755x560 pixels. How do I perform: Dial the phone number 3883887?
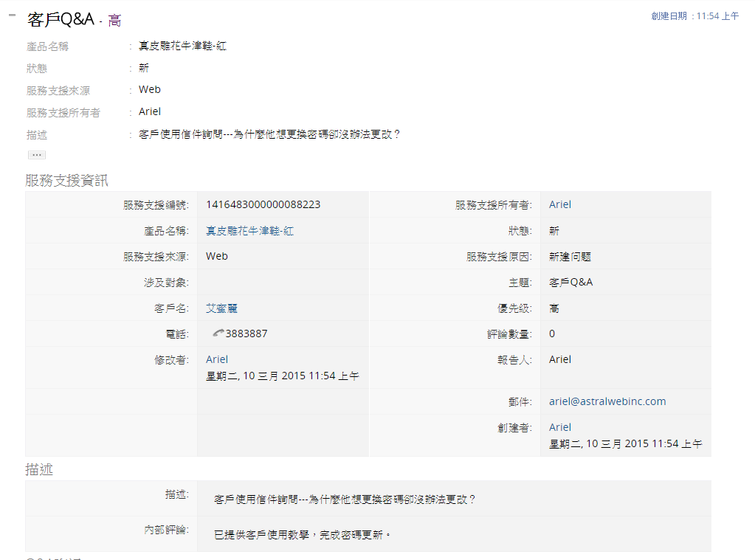(247, 333)
